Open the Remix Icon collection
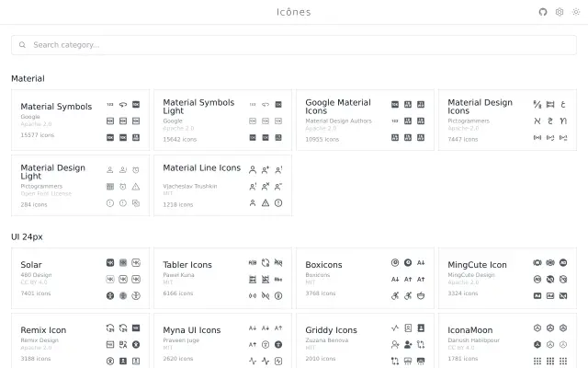Screen dimensions: 588x368 pyautogui.click(x=80, y=341)
